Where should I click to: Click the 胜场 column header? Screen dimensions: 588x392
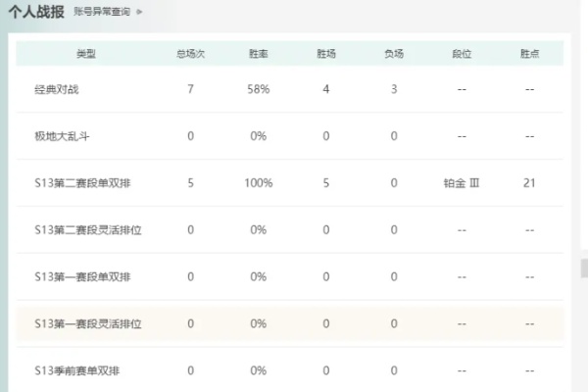click(x=326, y=54)
